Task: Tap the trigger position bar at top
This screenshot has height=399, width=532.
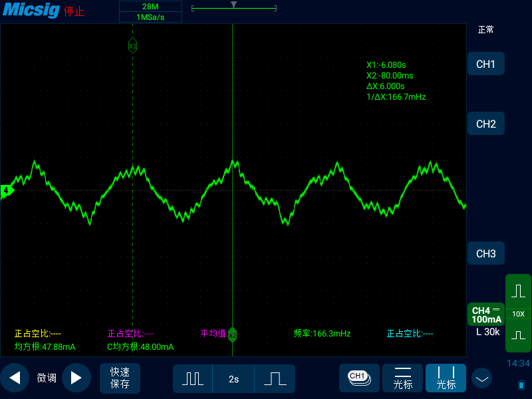Action: [x=234, y=7]
